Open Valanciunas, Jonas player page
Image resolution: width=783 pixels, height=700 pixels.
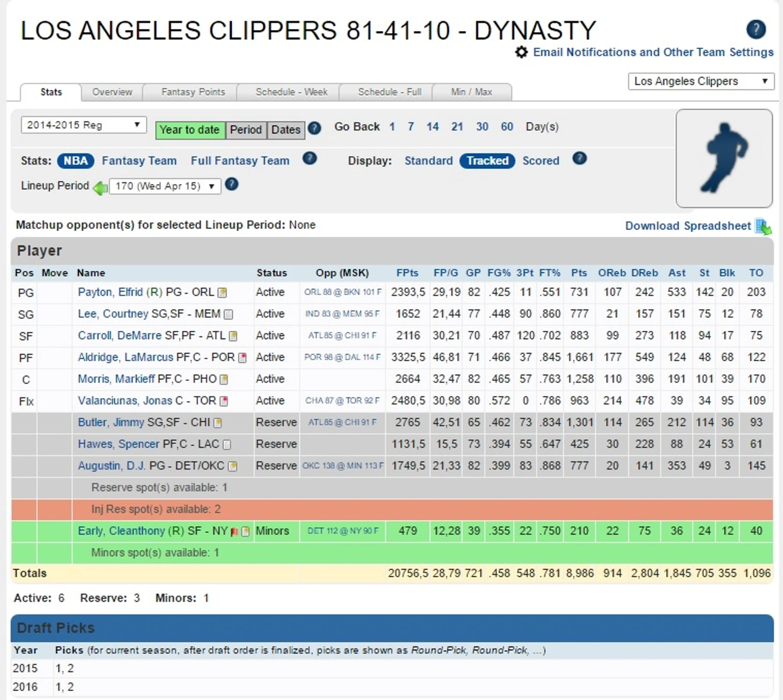coord(125,401)
